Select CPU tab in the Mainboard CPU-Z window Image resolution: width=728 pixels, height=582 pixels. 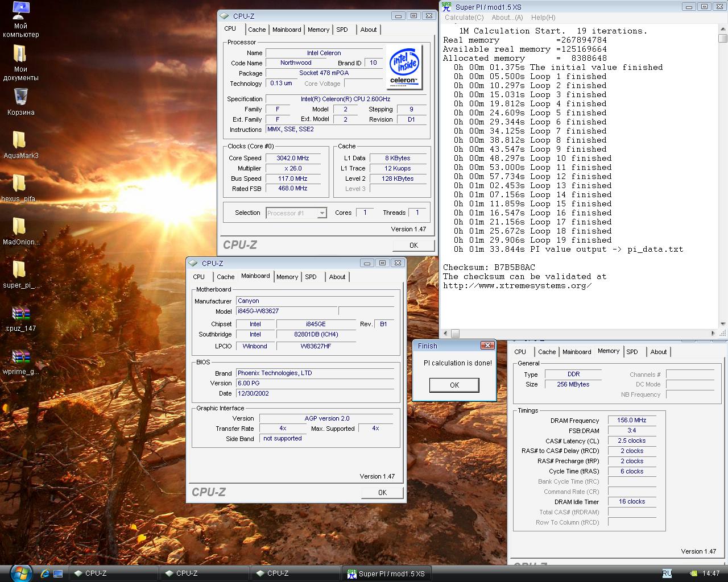coord(199,277)
